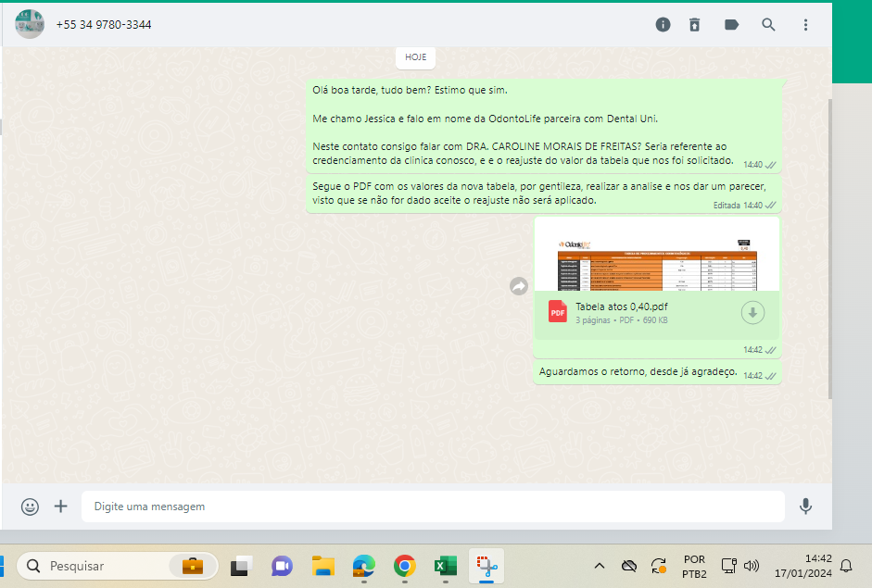Open the three-dot chat options menu
The image size is (872, 588).
(805, 25)
